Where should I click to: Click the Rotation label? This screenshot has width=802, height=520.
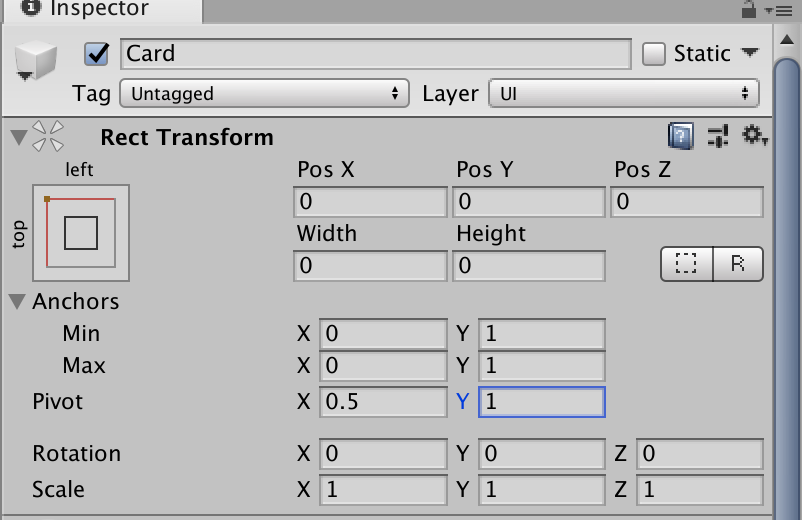(77, 454)
